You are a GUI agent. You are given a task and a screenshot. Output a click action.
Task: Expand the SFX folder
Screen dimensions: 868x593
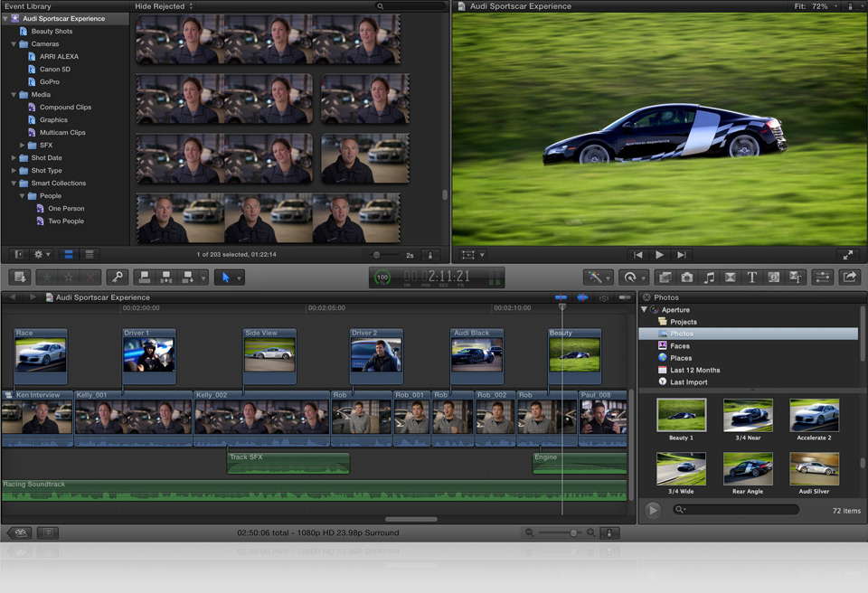pyautogui.click(x=22, y=145)
